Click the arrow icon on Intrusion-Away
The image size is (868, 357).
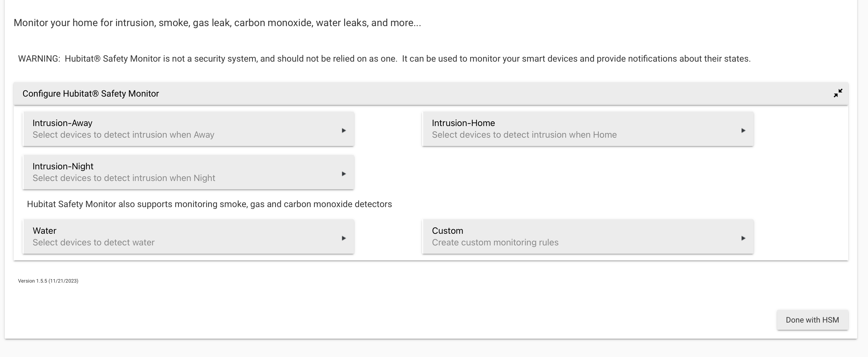point(344,130)
